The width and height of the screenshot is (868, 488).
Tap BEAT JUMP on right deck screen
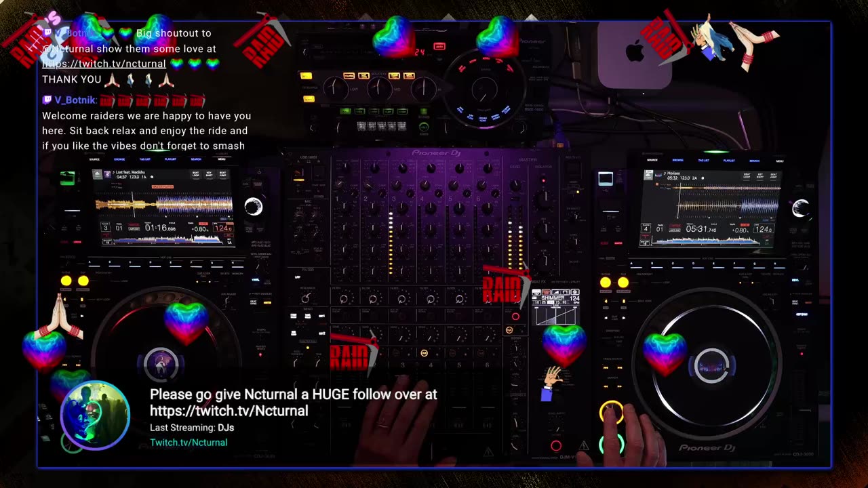pyautogui.click(x=773, y=176)
